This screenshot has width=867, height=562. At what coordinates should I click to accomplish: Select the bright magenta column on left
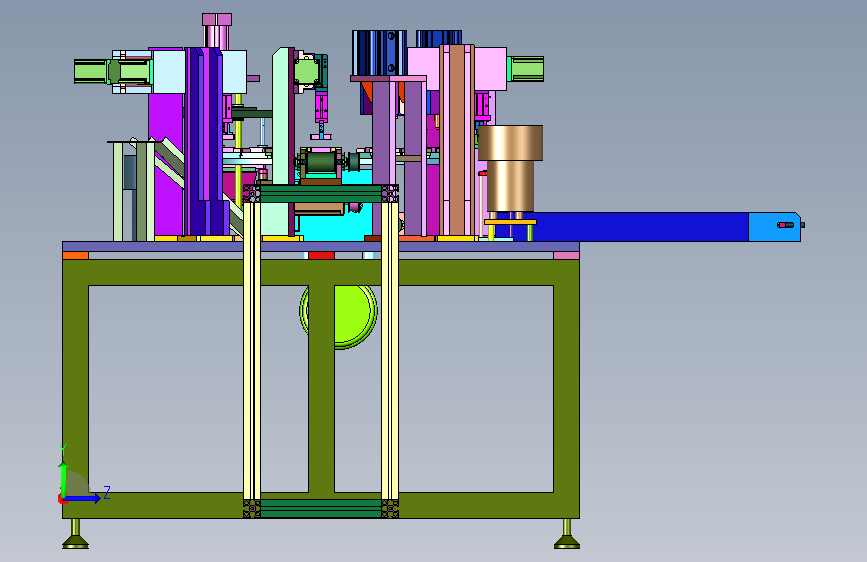point(166,164)
